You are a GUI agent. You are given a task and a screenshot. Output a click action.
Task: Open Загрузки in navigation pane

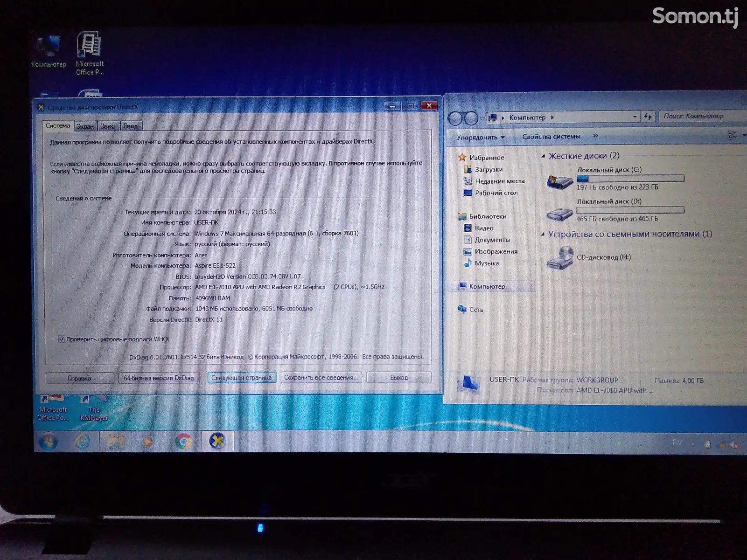tap(483, 169)
